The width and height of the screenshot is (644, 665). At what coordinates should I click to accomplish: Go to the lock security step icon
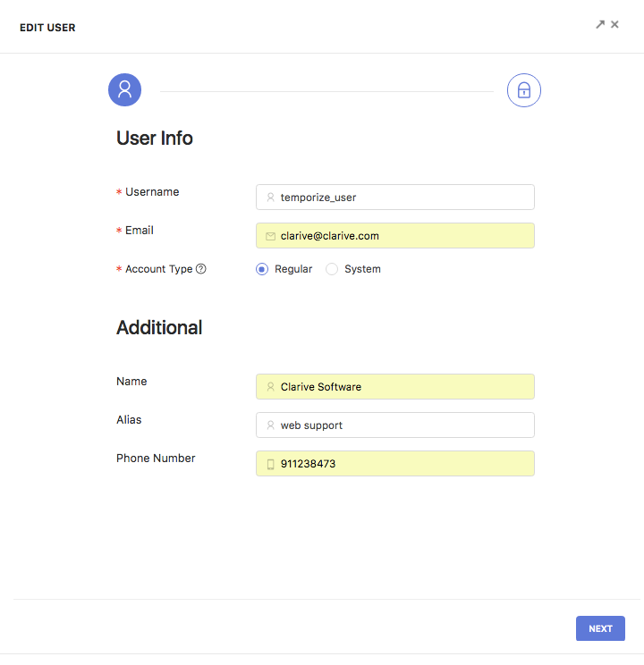pos(524,90)
